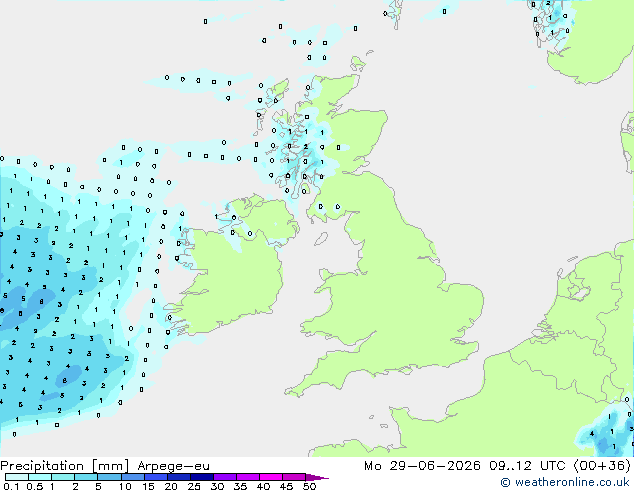Select legend swatch between 0.1 and 0.5
The width and height of the screenshot is (634, 490).
pyautogui.click(x=17, y=477)
